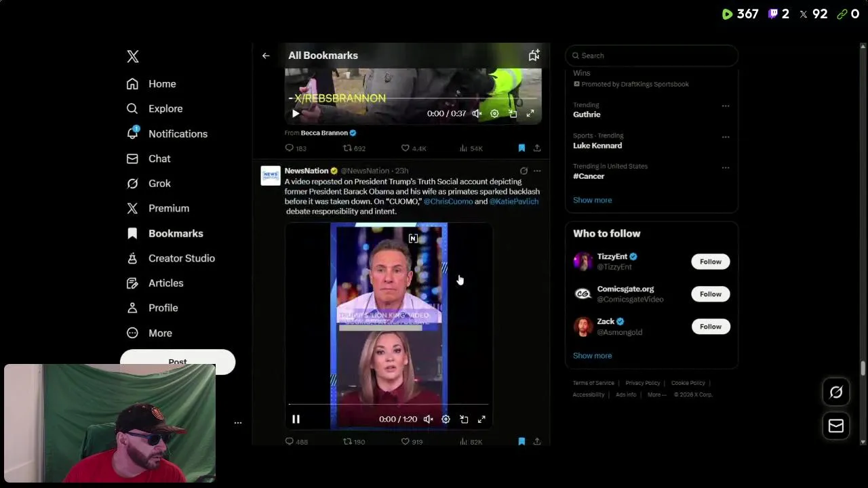Expand the footer More menu
The image size is (868, 488).
656,394
